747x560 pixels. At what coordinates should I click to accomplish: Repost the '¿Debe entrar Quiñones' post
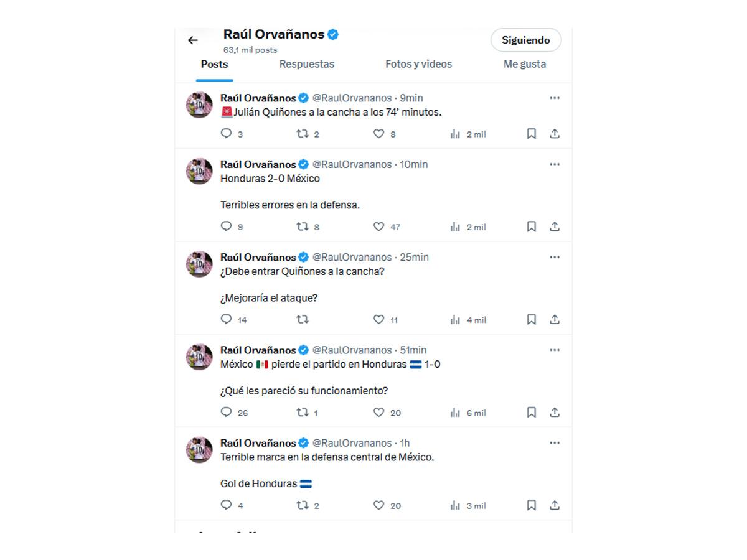(x=303, y=319)
